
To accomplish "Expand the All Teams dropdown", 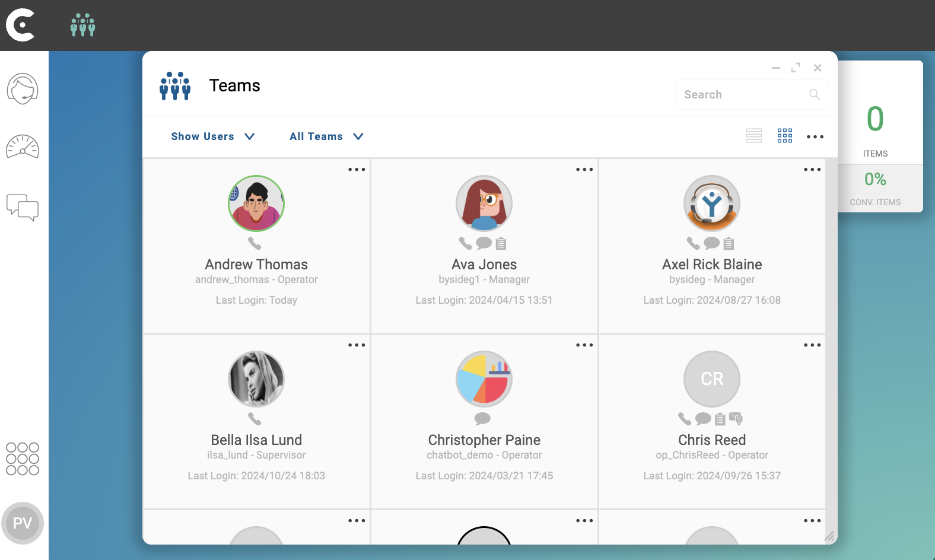I will [326, 136].
